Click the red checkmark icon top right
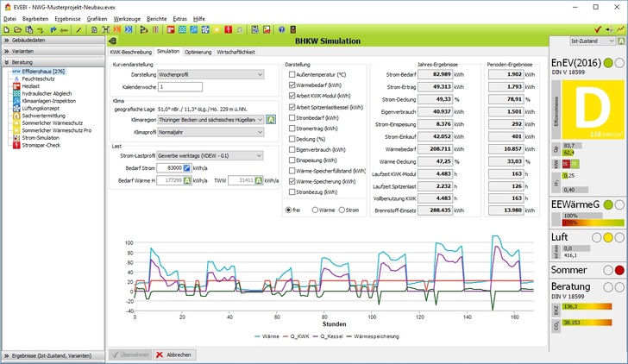Image resolution: width=628 pixels, height=364 pixels. (x=598, y=29)
